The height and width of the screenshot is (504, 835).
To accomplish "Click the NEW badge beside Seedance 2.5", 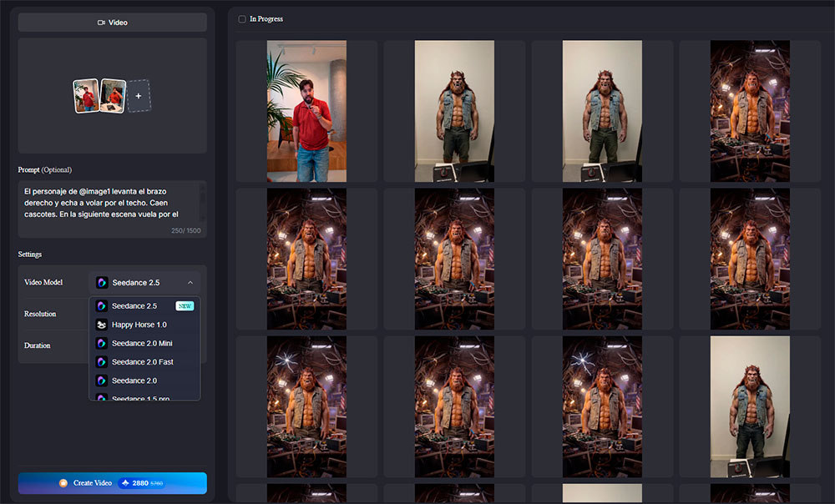I will (x=185, y=306).
